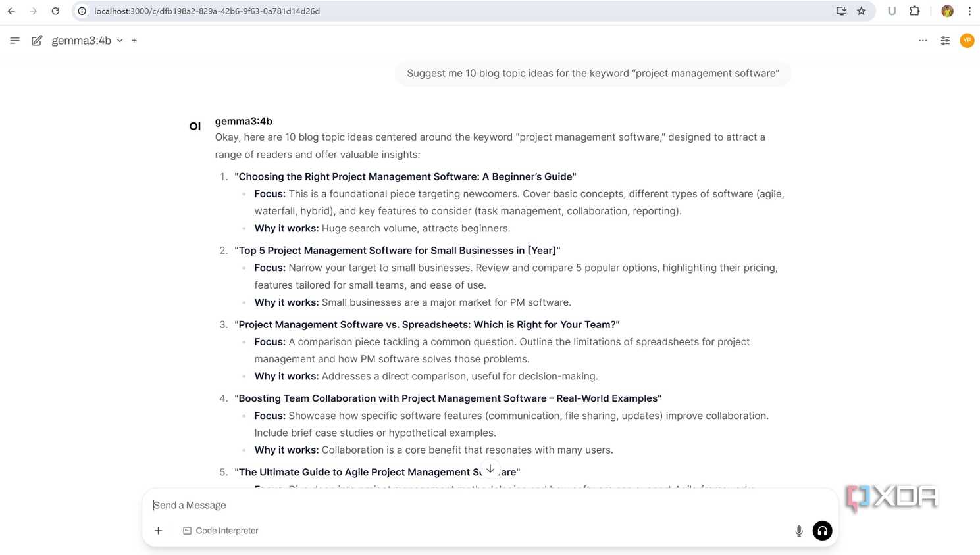Open chat controls sliders icon
Image resolution: width=980 pixels, height=555 pixels.
click(945, 41)
